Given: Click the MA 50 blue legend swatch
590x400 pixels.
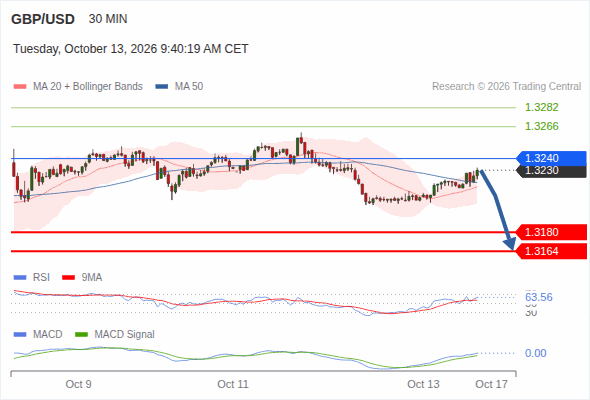Looking at the screenshot, I should (x=162, y=87).
